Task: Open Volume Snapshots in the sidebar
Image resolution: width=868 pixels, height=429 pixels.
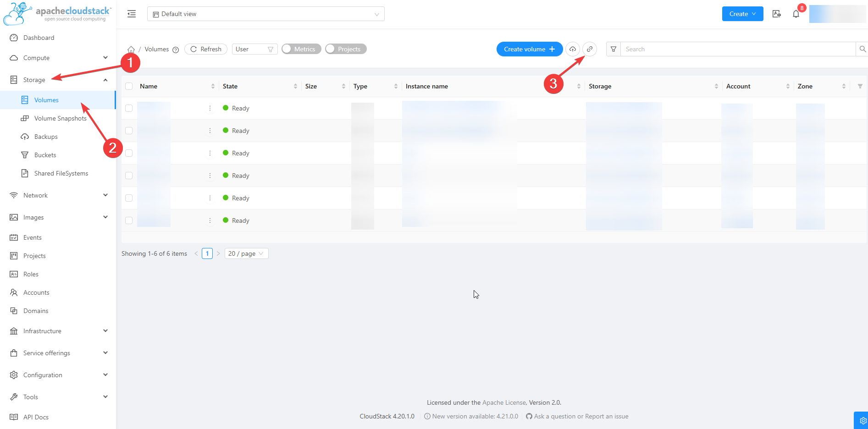Action: click(x=60, y=118)
